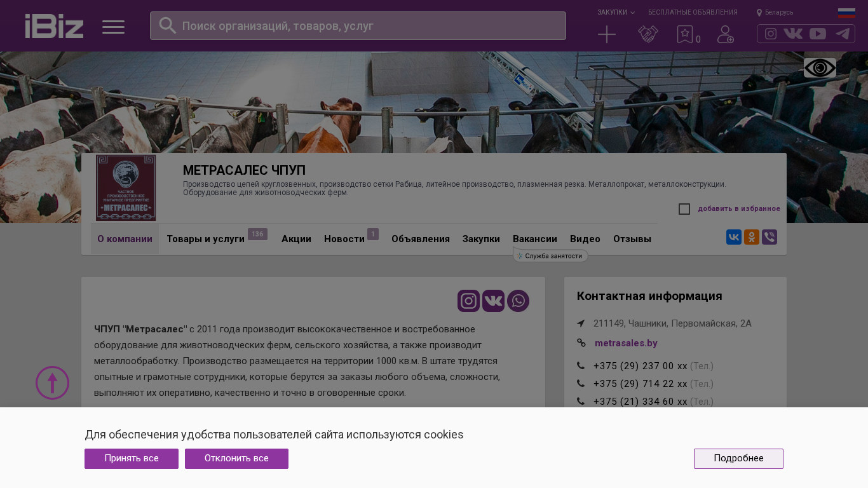This screenshot has width=868, height=488.
Task: Open the Закупки company tab
Action: pyautogui.click(x=481, y=239)
